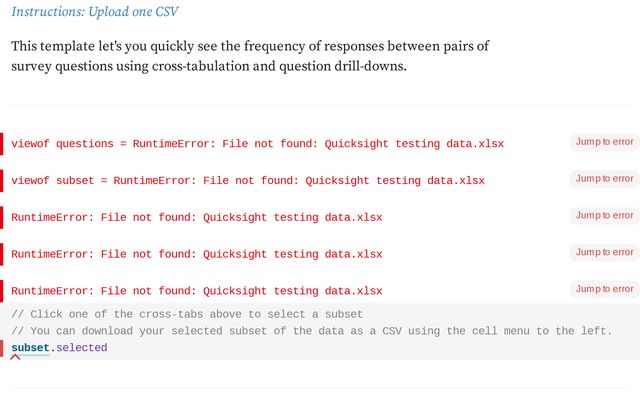Screen dimensions: 640x400
Task: Jump to error for viewof subset cell
Action: pos(604,179)
